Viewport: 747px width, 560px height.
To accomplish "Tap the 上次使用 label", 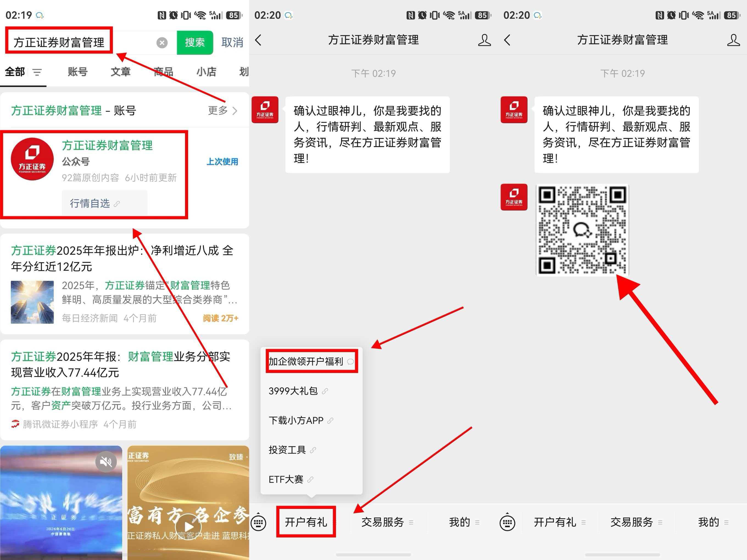I will coord(222,162).
